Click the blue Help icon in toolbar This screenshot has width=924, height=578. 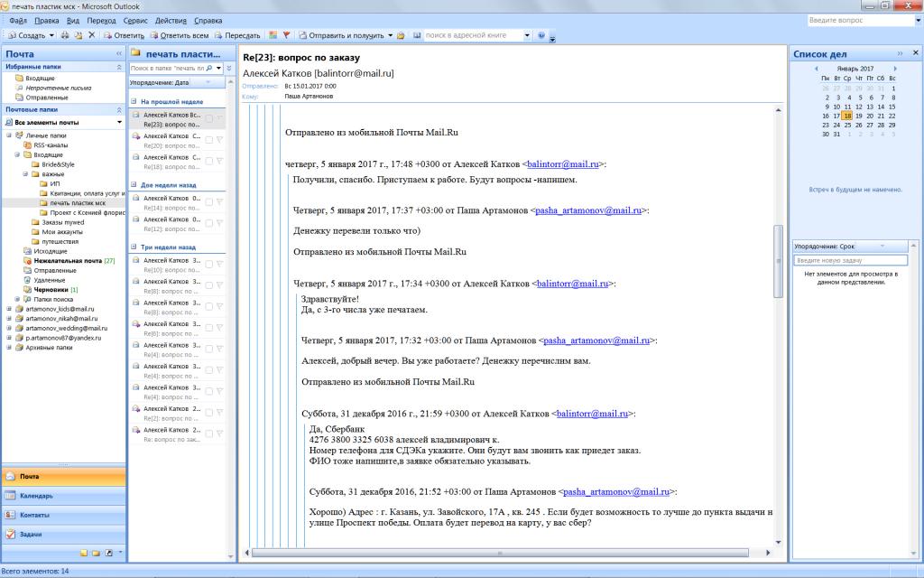point(541,35)
